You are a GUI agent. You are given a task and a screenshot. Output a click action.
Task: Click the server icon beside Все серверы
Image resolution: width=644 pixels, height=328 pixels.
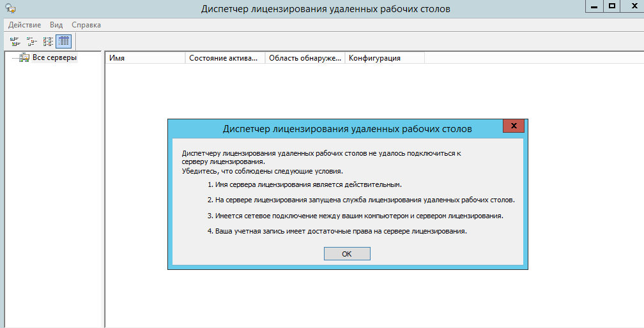(24, 58)
